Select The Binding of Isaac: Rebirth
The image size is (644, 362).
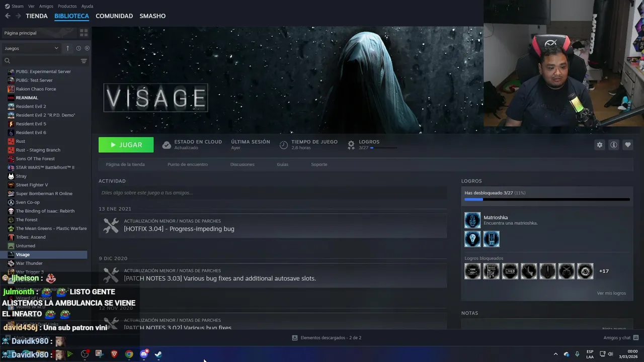[46, 211]
